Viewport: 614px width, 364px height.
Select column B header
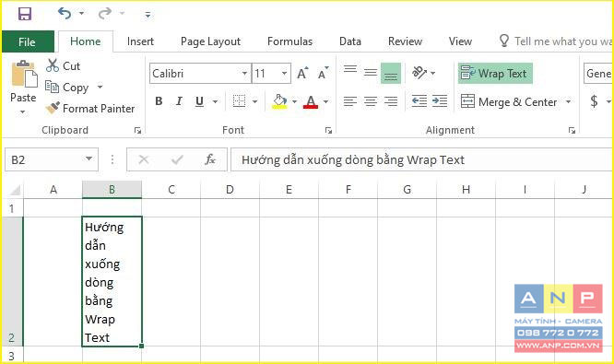point(112,190)
